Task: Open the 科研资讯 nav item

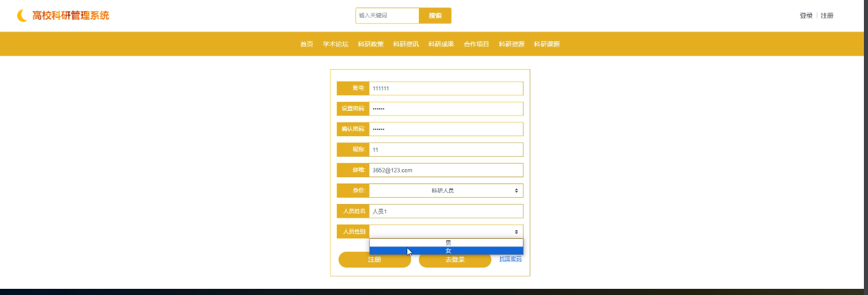Action: point(406,44)
